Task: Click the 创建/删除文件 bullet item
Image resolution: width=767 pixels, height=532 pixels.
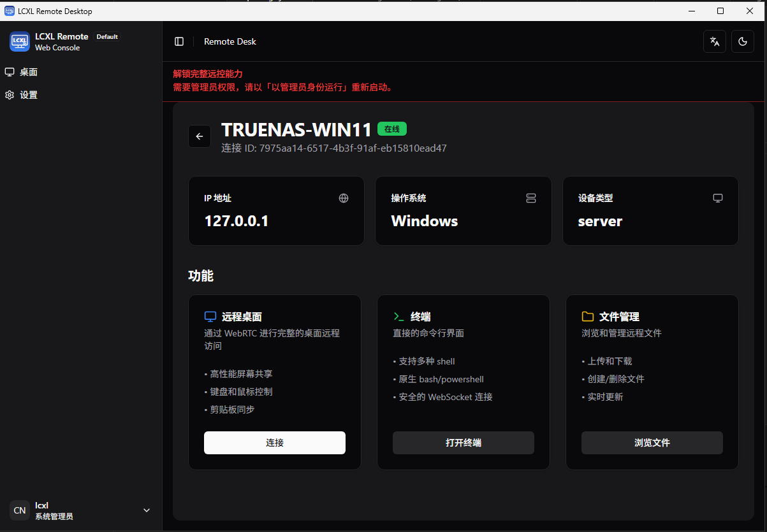Action: (613, 379)
